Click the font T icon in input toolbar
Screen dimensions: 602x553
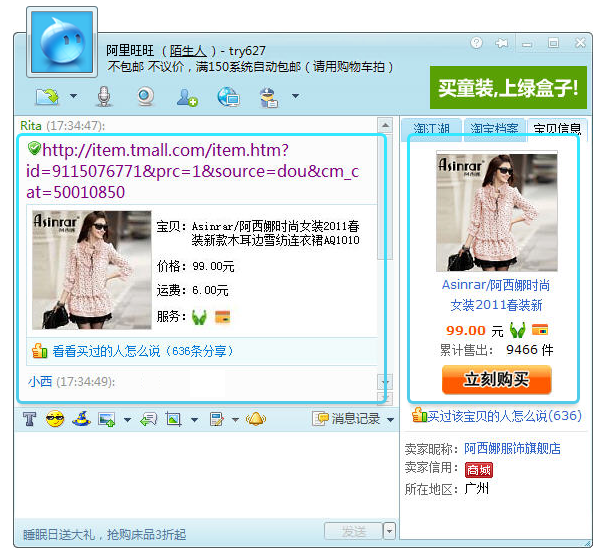pos(30,419)
